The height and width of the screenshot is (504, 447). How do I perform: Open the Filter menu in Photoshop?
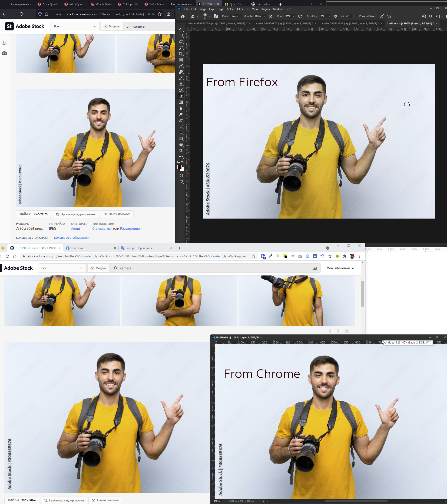[x=240, y=9]
